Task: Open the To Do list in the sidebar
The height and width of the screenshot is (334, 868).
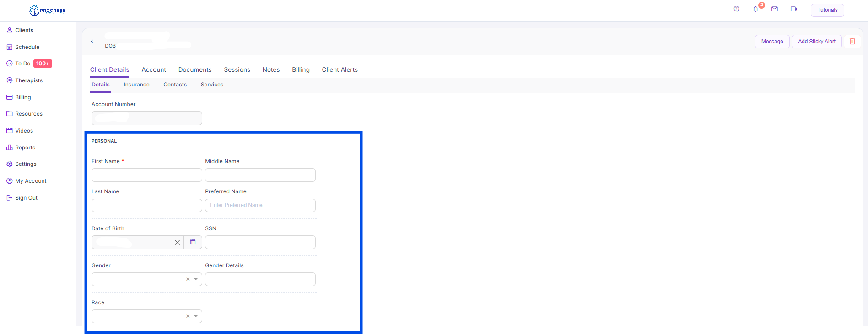Action: coord(23,64)
